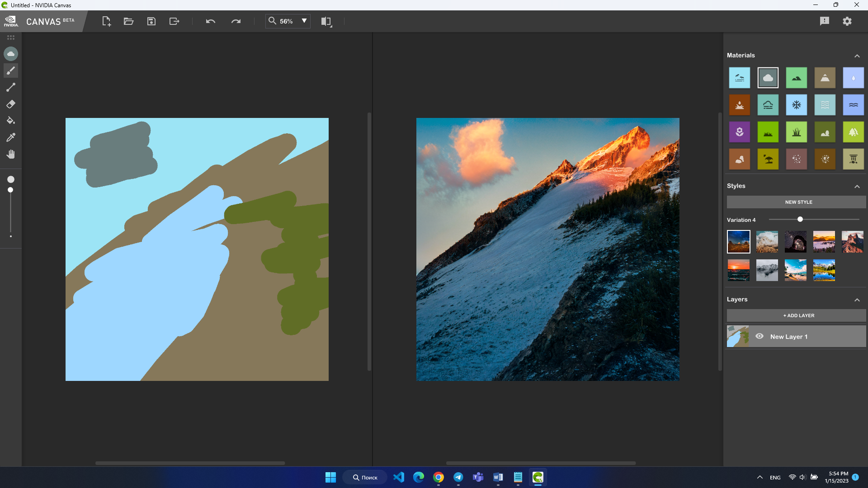Redo the last action

point(236,21)
